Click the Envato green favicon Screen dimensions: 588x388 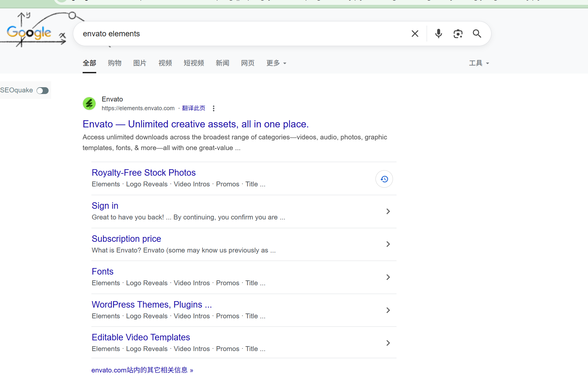89,104
